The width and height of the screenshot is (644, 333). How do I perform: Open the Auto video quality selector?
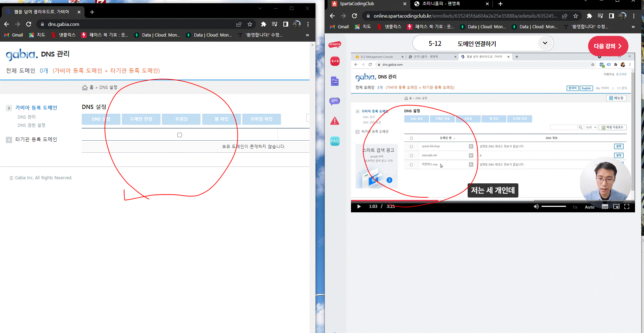(x=589, y=207)
